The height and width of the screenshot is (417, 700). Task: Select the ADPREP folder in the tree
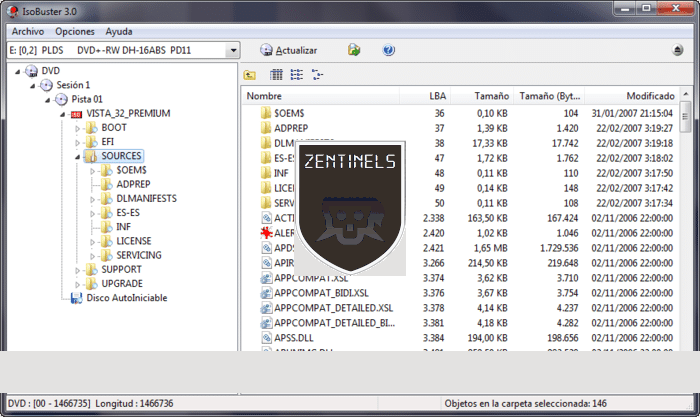pos(133,184)
